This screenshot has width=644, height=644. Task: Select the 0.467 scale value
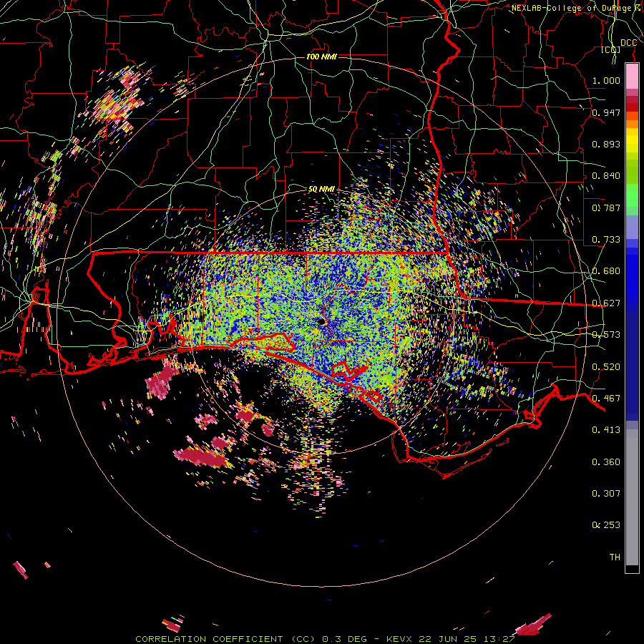pyautogui.click(x=606, y=399)
